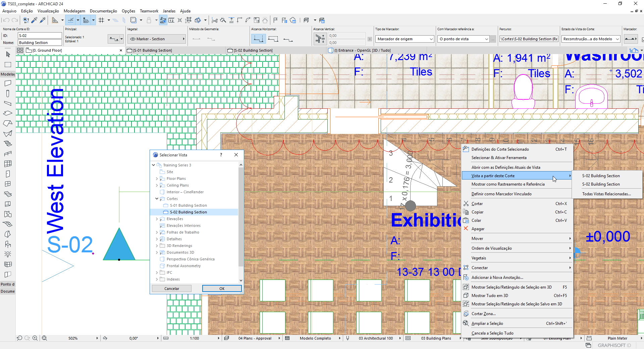Switch to the S-01 Building Section tab
The width and height of the screenshot is (644, 349).
[153, 50]
